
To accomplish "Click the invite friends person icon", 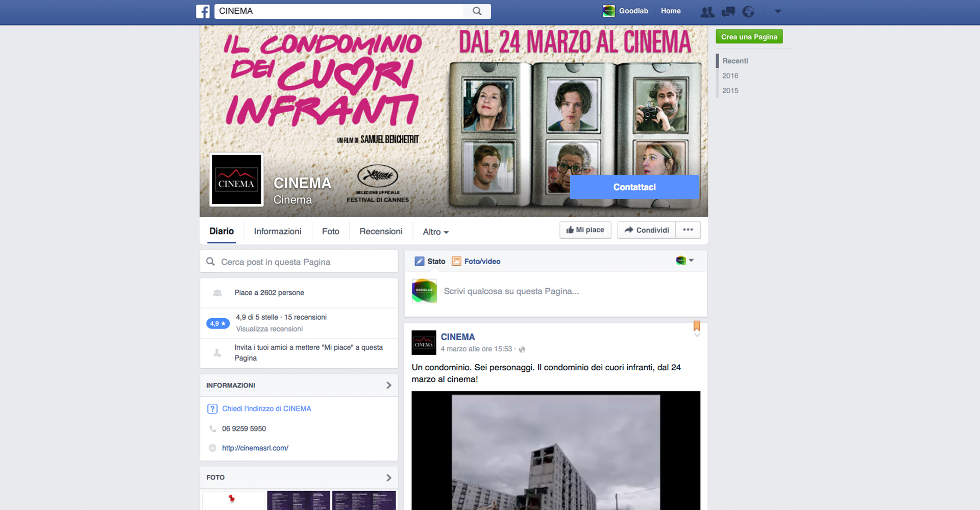I will pos(217,353).
